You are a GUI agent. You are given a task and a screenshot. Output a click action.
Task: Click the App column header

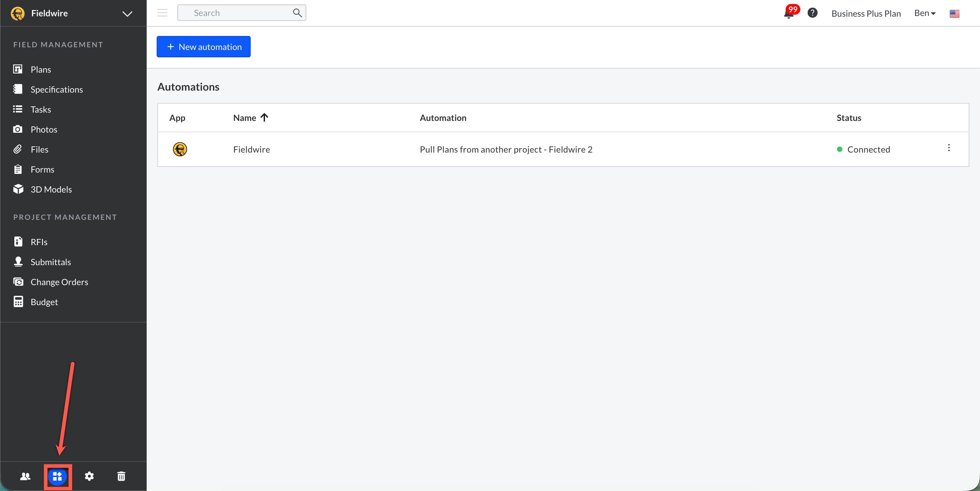coord(177,118)
